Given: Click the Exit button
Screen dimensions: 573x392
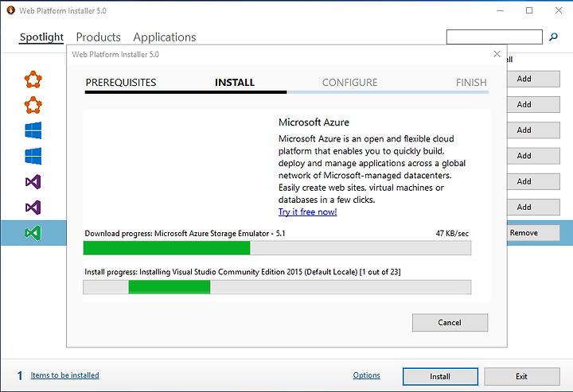Looking at the screenshot, I should pyautogui.click(x=522, y=376).
